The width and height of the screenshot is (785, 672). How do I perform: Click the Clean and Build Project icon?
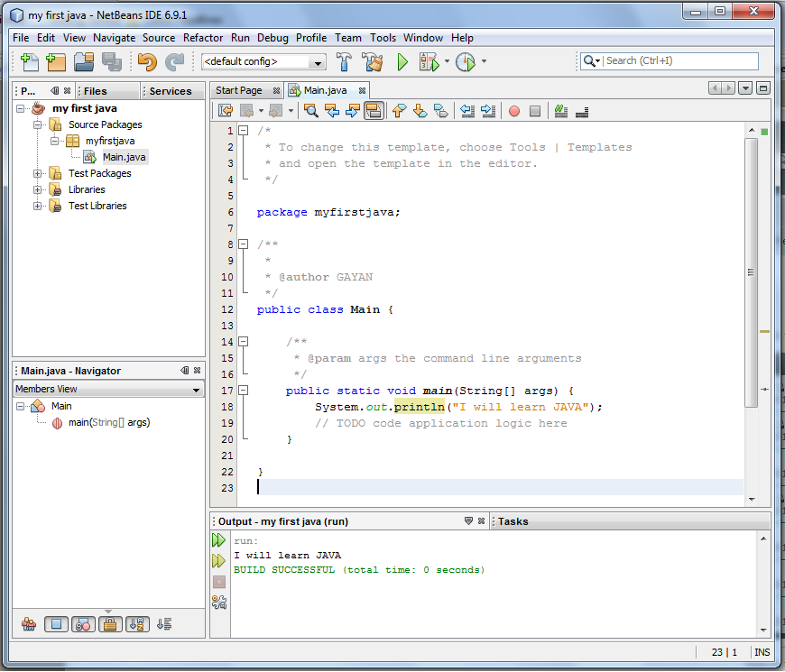click(373, 61)
